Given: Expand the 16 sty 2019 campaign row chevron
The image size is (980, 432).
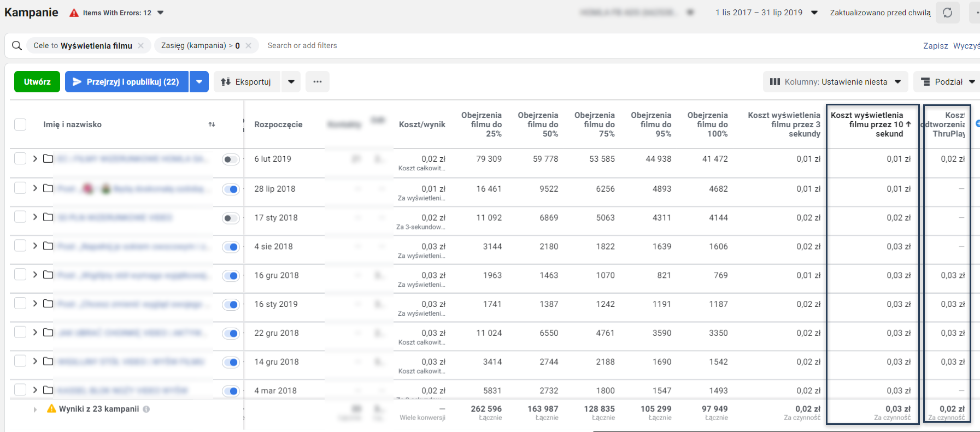Looking at the screenshot, I should click(35, 304).
